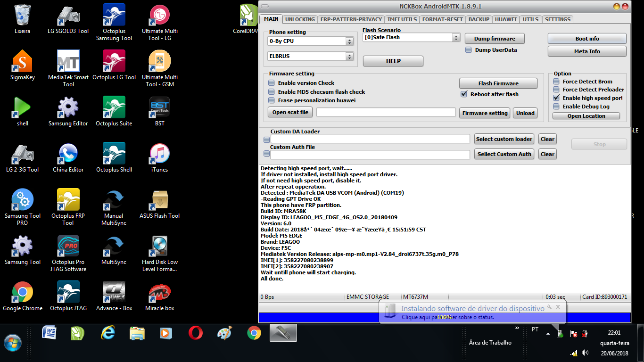The width and height of the screenshot is (644, 362).
Task: Open Samsung Tool PRO icon
Action: click(x=22, y=207)
